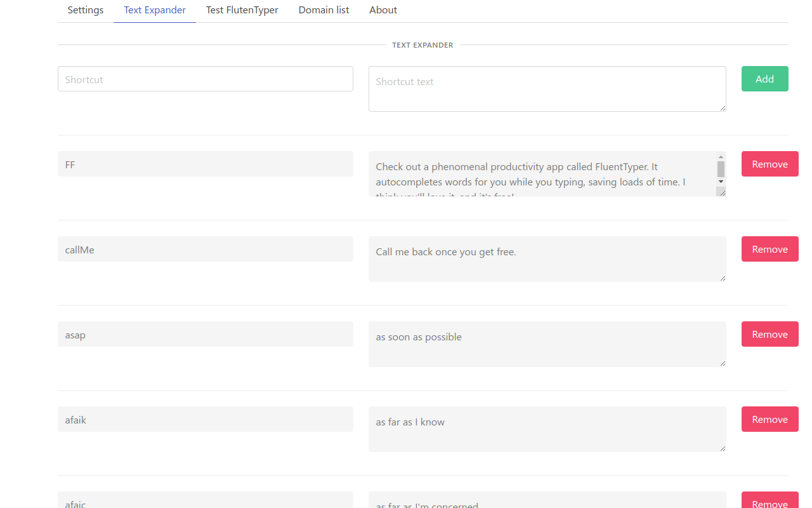Image resolution: width=812 pixels, height=508 pixels.
Task: Click the empty Shortcut text box
Action: pyautogui.click(x=547, y=89)
